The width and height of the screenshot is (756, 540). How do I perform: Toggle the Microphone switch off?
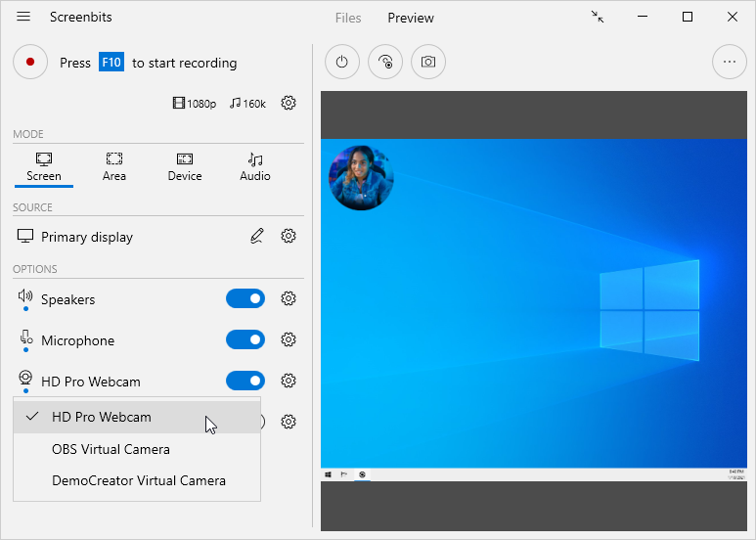[245, 339]
